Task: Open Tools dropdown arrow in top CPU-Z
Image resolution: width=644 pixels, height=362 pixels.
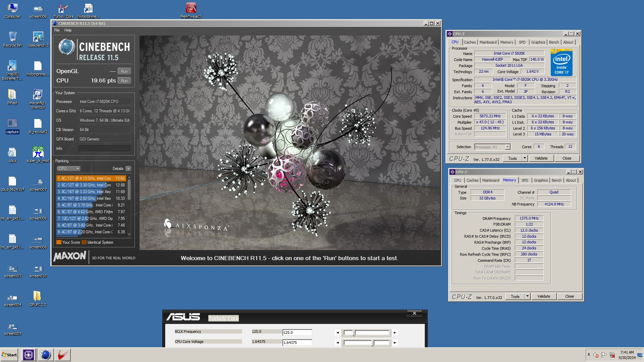Action: [x=525, y=158]
